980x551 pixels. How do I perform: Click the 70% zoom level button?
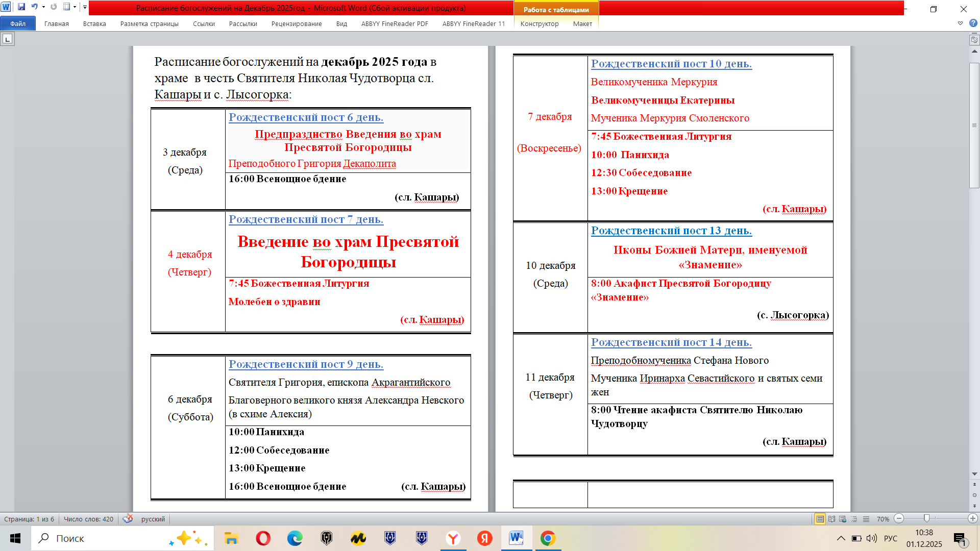883,519
